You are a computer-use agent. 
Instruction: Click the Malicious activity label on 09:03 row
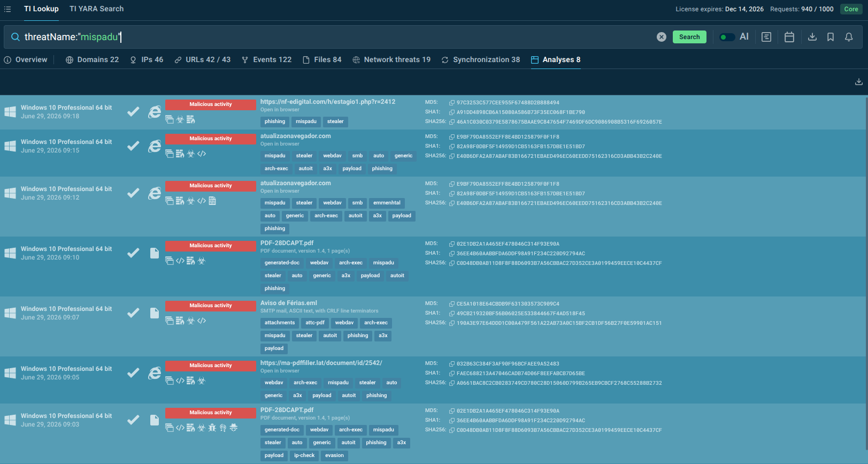(x=211, y=413)
